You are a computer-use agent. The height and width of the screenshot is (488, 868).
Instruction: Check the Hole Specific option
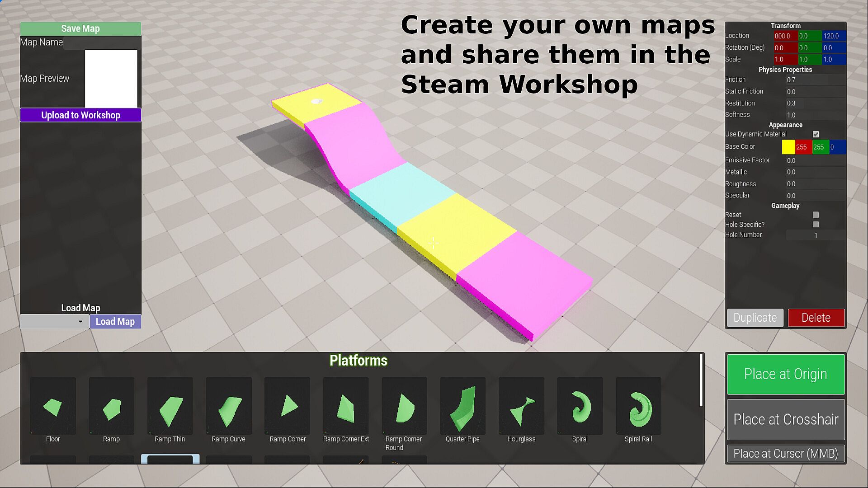(816, 225)
